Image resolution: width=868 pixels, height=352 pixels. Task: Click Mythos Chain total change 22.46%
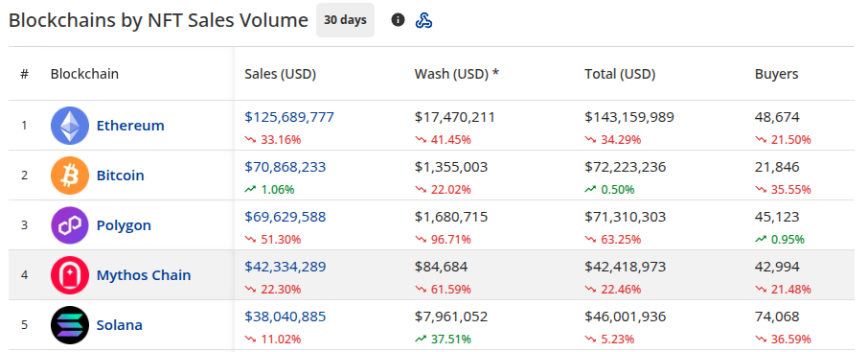click(613, 290)
